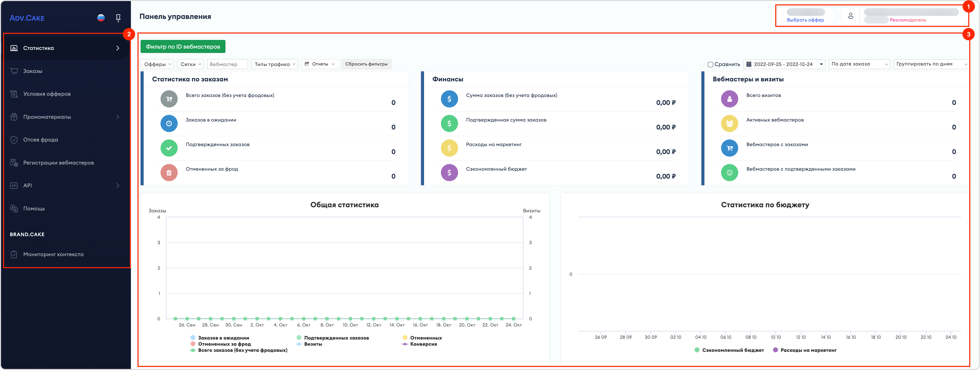
Task: Click the blue clock icon for Заказов в ожидании
Action: coord(169,123)
